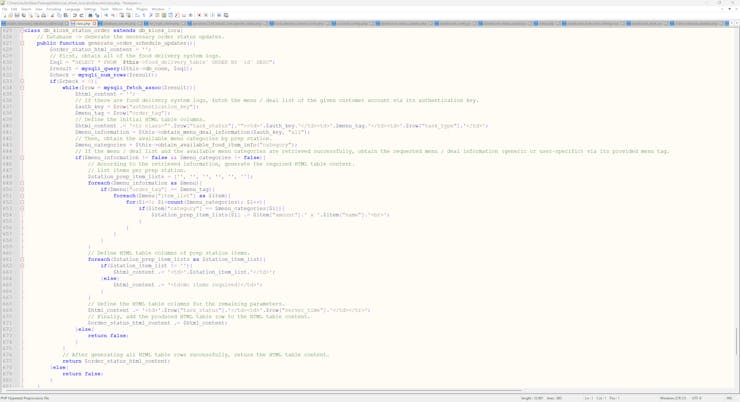This screenshot has height=402, width=740.
Task: Click the Find binoculars toolbar icon
Action: coord(90,15)
